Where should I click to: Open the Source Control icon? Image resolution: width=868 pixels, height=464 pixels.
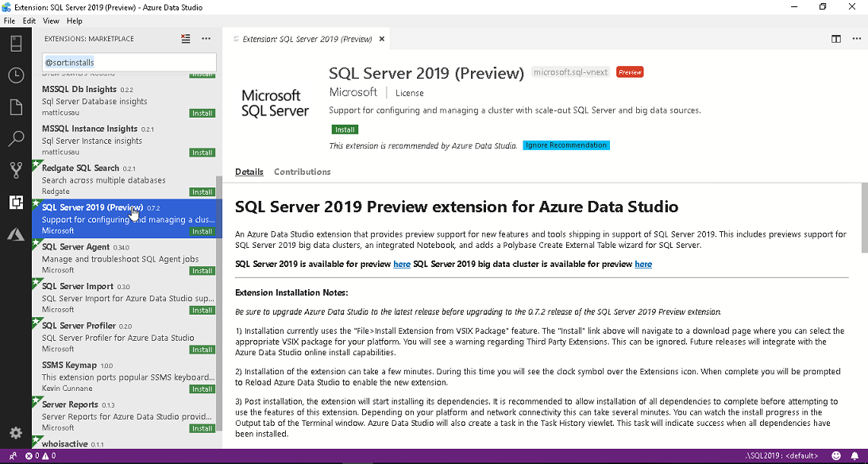click(16, 170)
